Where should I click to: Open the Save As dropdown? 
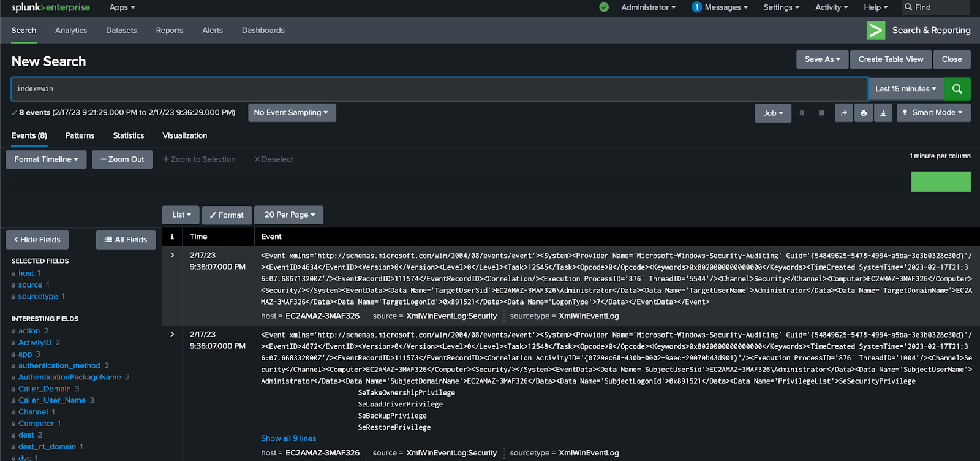click(823, 59)
